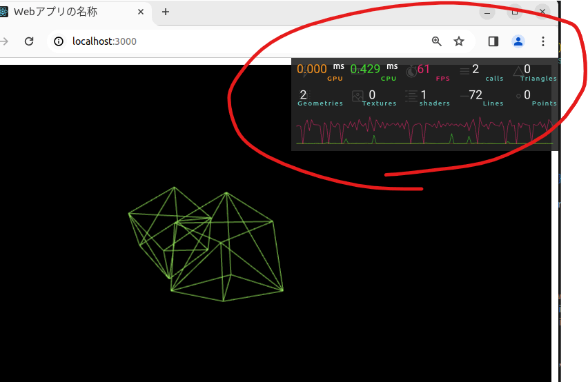Image resolution: width=588 pixels, height=382 pixels.
Task: Open the Chrome three-dot menu
Action: coord(542,41)
